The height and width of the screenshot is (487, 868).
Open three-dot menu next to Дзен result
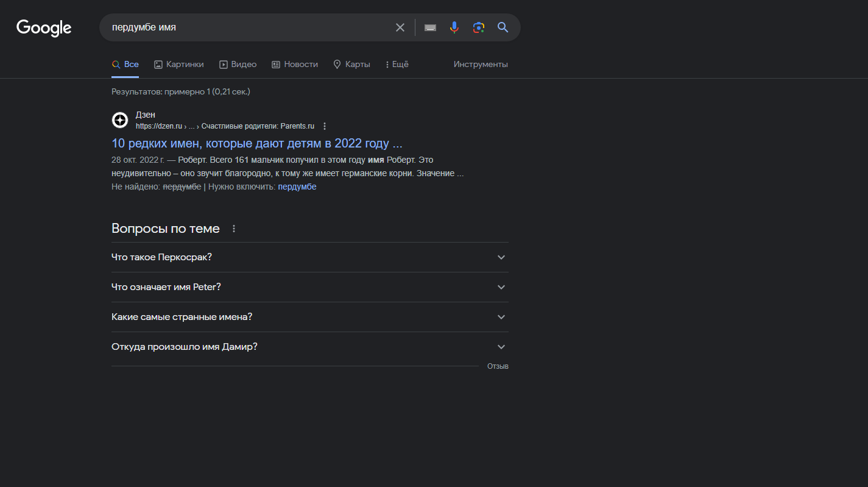pos(325,126)
